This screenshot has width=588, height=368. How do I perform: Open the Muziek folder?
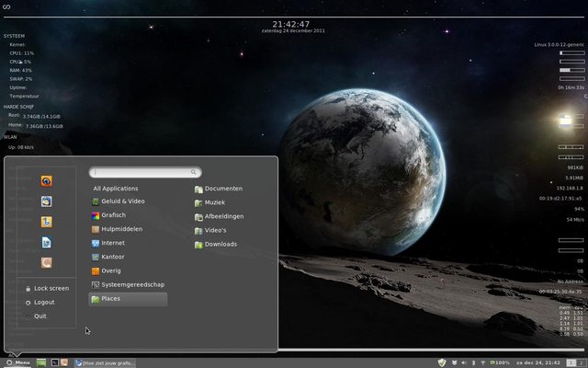coord(210,202)
